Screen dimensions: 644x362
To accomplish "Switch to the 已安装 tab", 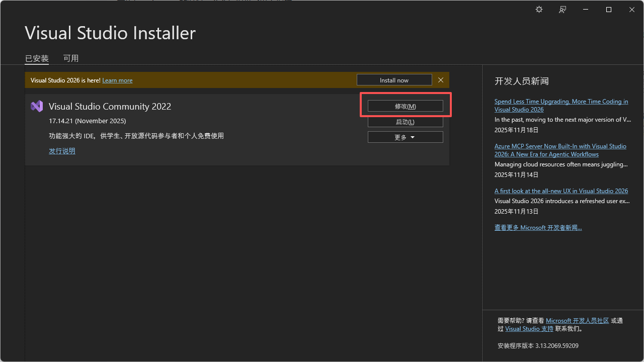I will 37,58.
